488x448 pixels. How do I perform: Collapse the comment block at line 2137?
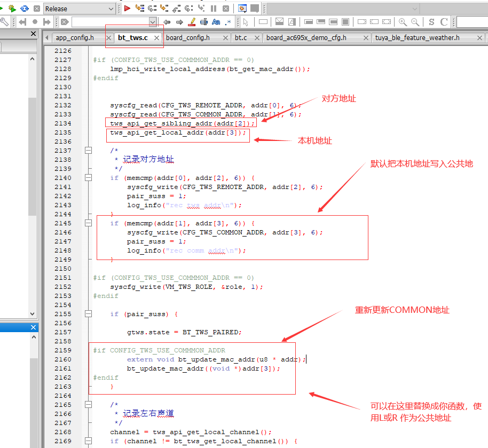point(89,151)
